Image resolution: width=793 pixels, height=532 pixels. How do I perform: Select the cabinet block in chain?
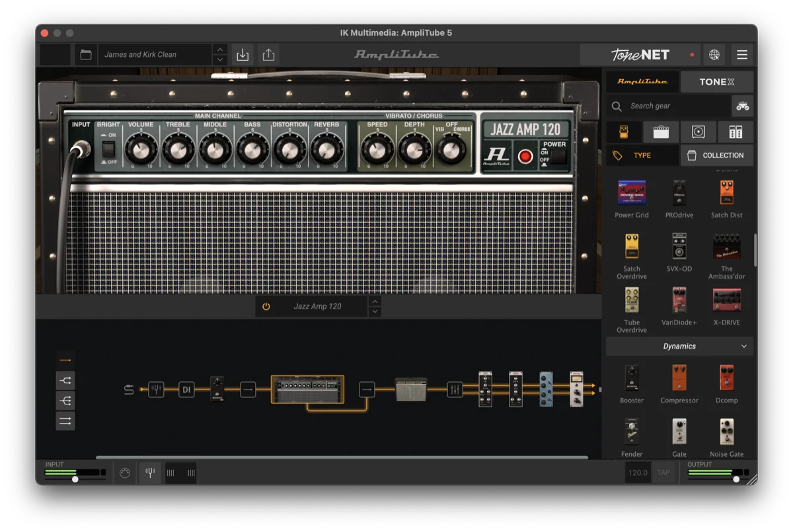pyautogui.click(x=411, y=390)
